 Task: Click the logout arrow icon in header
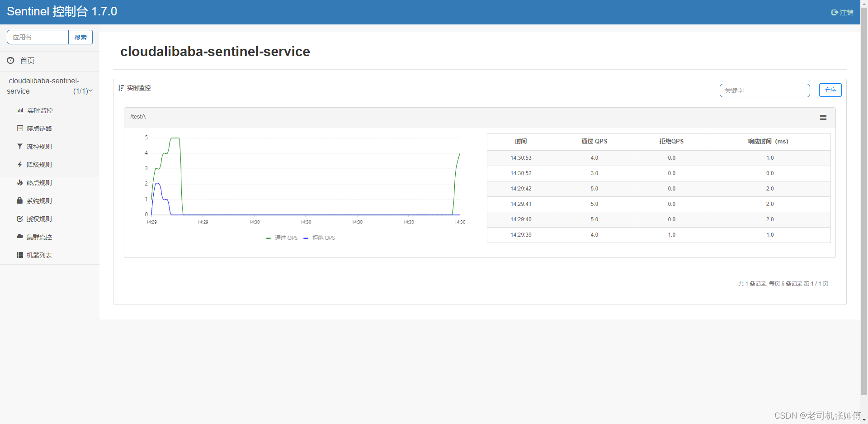[x=835, y=13]
